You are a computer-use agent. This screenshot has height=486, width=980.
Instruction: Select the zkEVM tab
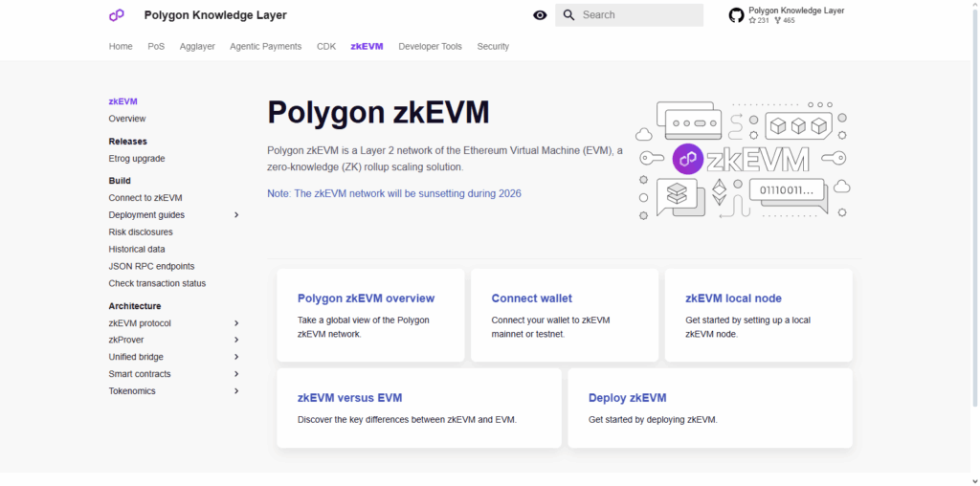pyautogui.click(x=367, y=46)
